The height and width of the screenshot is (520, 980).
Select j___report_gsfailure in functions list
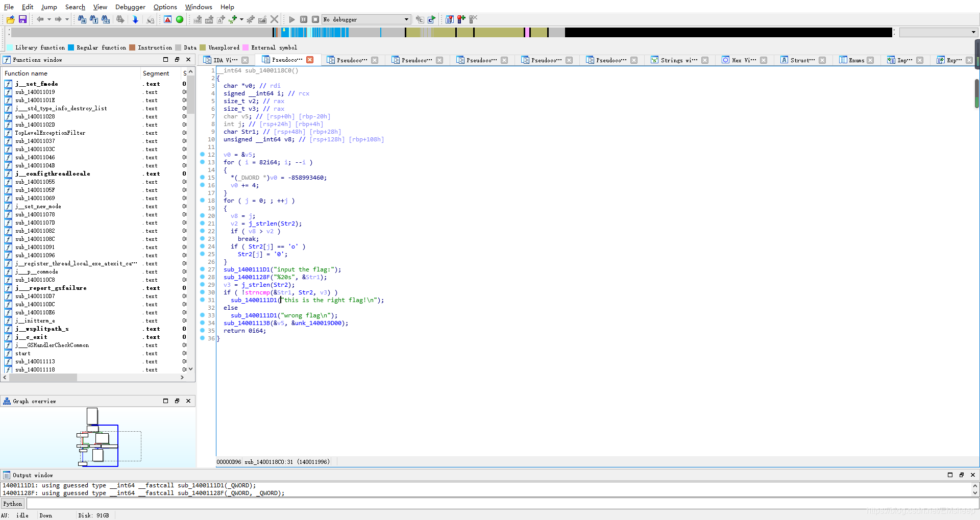51,288
